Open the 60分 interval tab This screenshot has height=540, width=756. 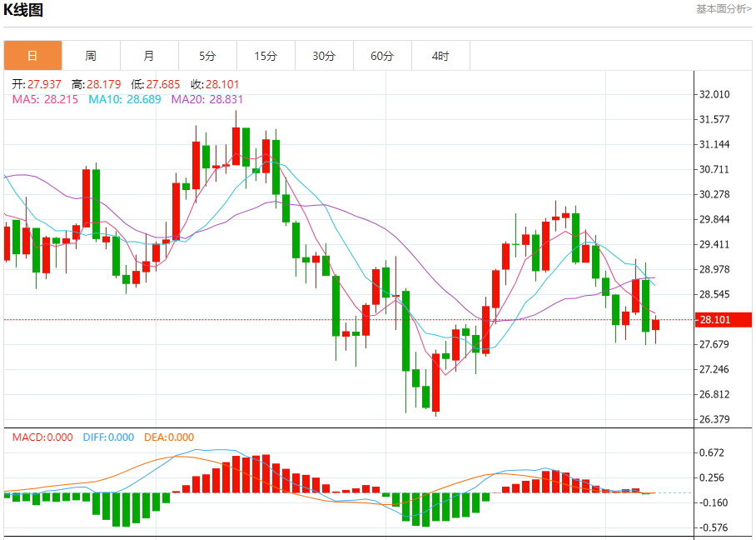point(383,56)
